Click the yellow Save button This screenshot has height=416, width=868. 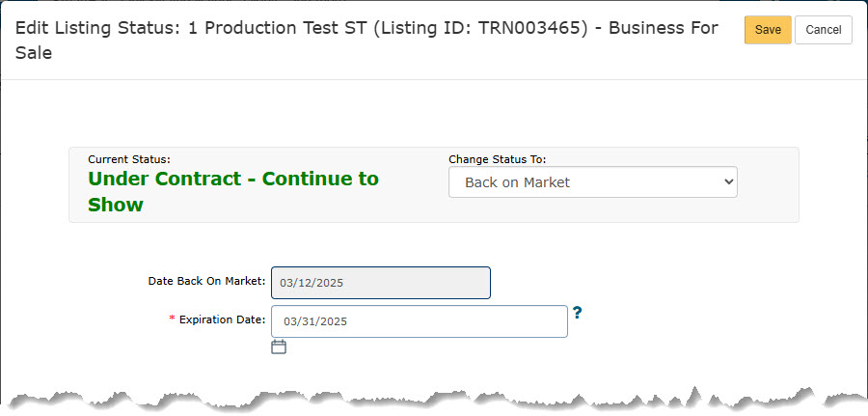pos(768,30)
